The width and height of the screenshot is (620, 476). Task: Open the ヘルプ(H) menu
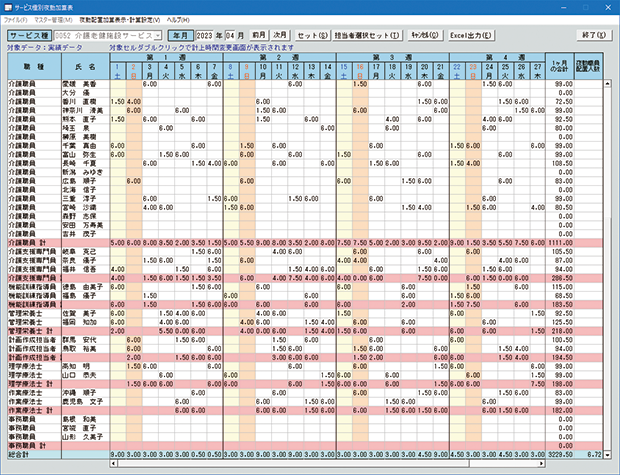178,20
